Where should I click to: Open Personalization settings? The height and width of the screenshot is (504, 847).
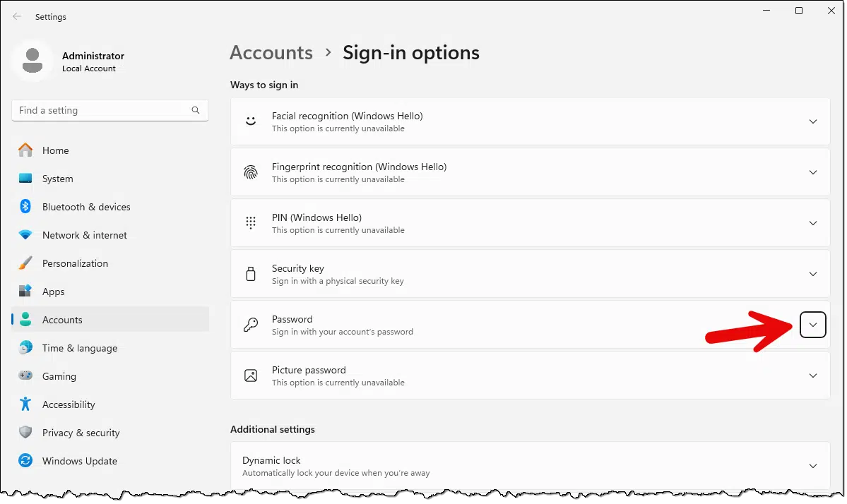[110, 263]
